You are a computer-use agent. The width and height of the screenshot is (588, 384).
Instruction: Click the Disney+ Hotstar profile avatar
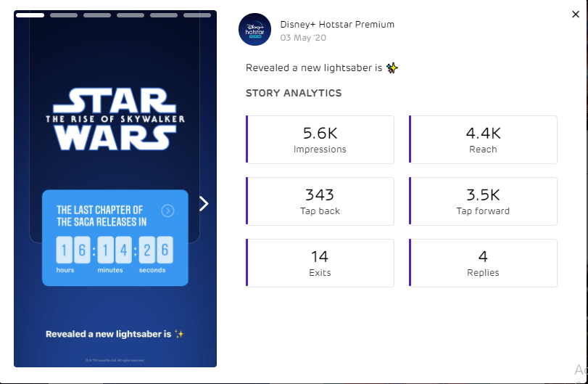(254, 30)
